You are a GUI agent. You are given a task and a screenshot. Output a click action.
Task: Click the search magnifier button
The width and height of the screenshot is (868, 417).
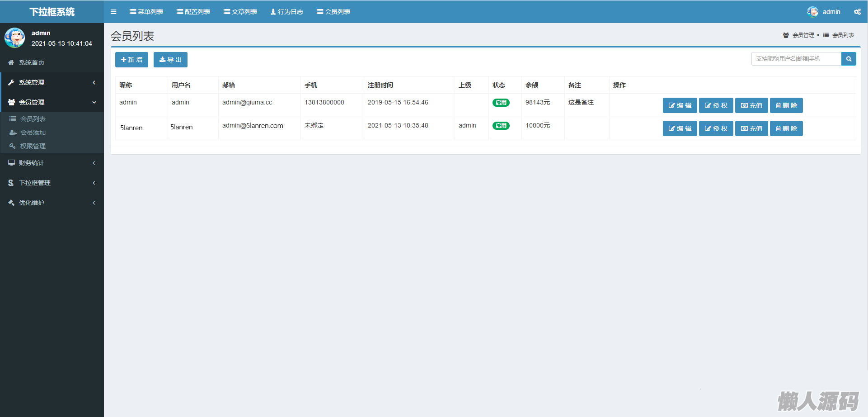849,59
